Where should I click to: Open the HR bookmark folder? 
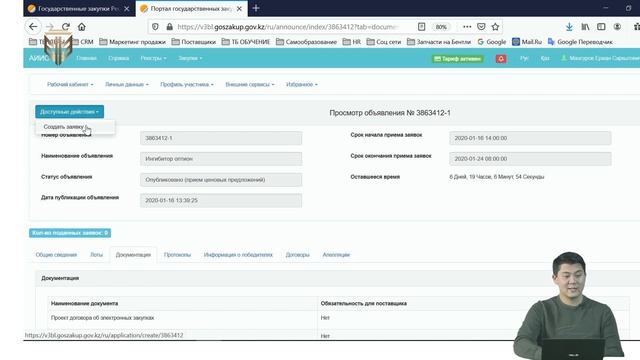click(x=352, y=42)
